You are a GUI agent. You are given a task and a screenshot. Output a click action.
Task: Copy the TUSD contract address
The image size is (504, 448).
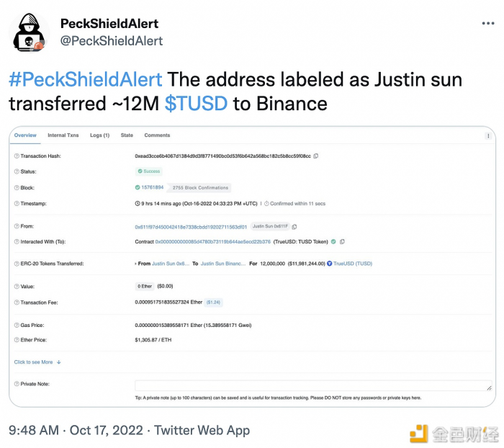(342, 242)
